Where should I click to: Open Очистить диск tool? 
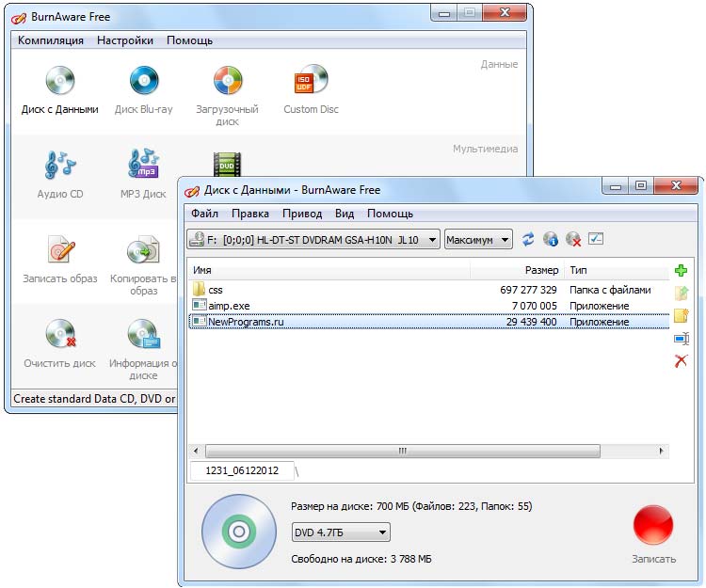(60, 343)
